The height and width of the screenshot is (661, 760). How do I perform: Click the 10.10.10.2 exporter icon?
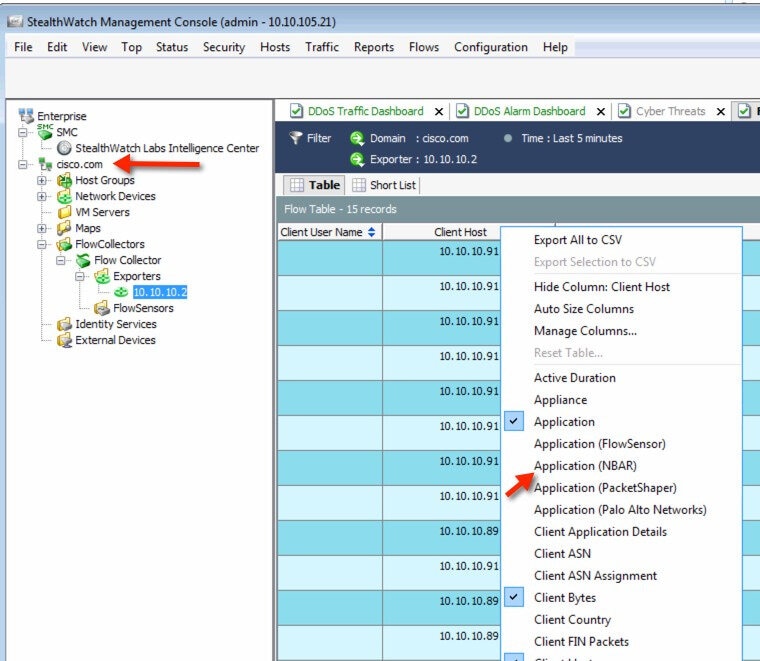click(121, 292)
